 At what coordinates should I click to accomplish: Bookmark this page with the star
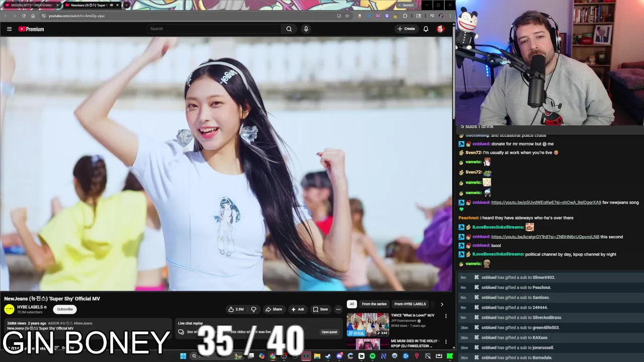tap(347, 16)
